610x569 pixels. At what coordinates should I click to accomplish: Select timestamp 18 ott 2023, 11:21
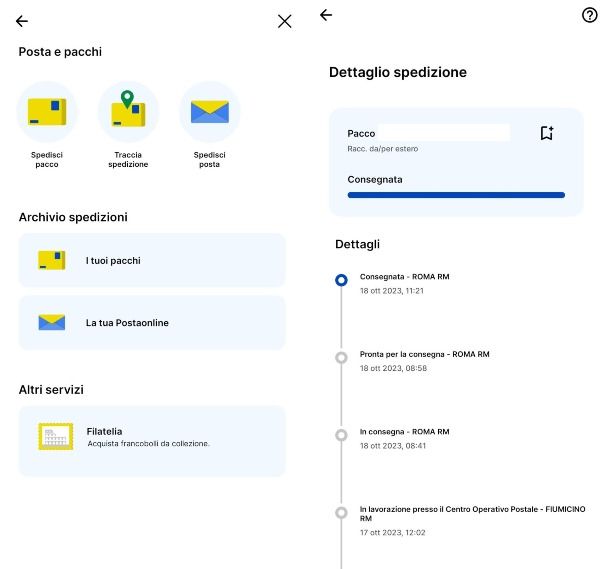click(391, 291)
